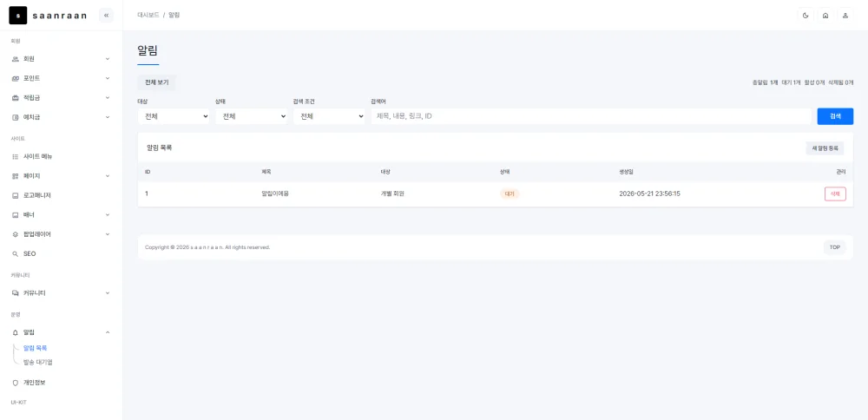Viewport: 868px width, 420px height.
Task: Expand the 커뮤니티 menu chevron
Action: click(x=108, y=292)
